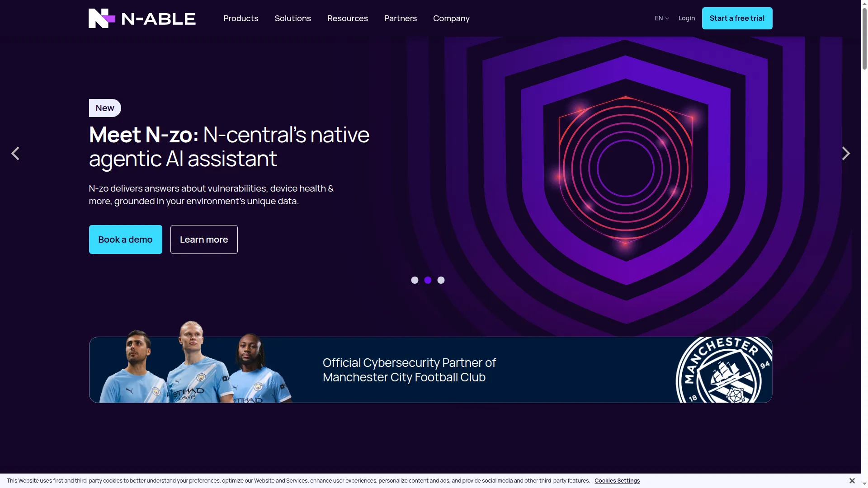Select the third carousel dot

(441, 280)
